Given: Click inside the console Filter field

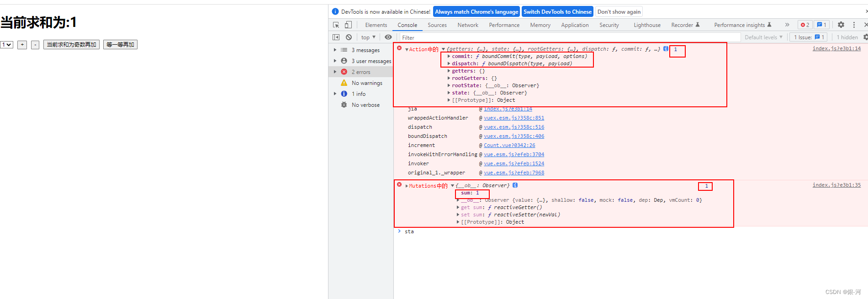Looking at the screenshot, I should pos(570,37).
